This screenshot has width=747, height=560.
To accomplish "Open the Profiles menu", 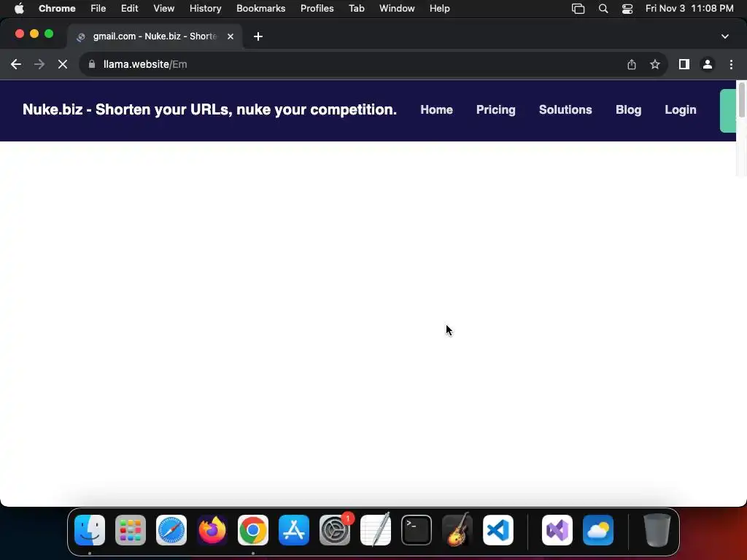I will pyautogui.click(x=317, y=9).
